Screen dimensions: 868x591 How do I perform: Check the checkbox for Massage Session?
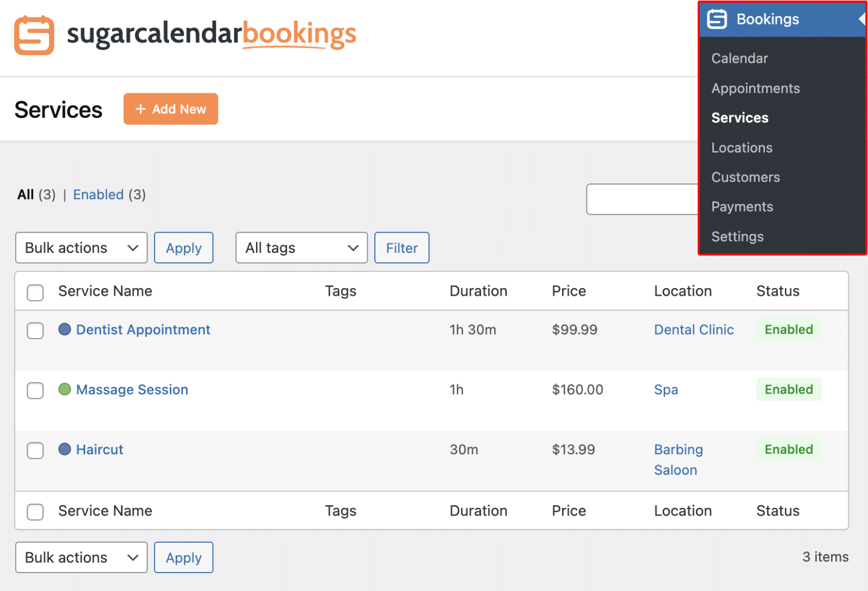point(35,390)
